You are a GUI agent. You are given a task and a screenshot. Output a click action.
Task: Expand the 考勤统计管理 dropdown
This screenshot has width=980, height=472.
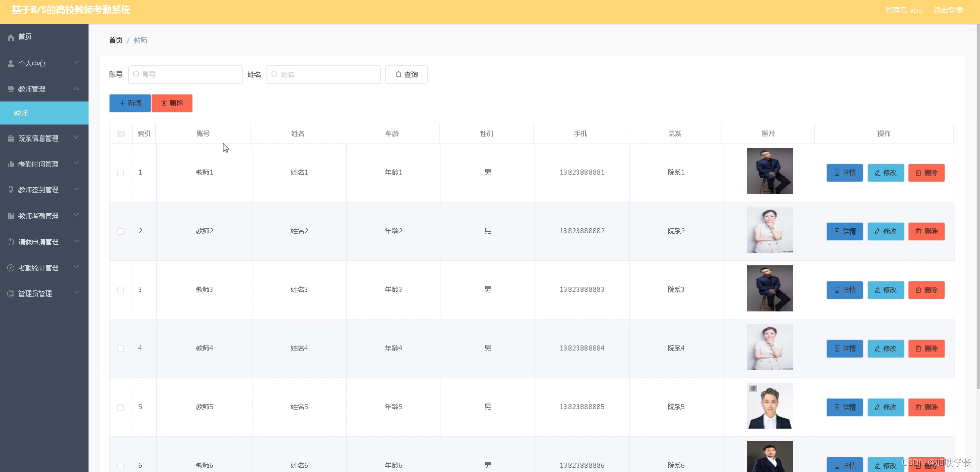click(x=76, y=267)
